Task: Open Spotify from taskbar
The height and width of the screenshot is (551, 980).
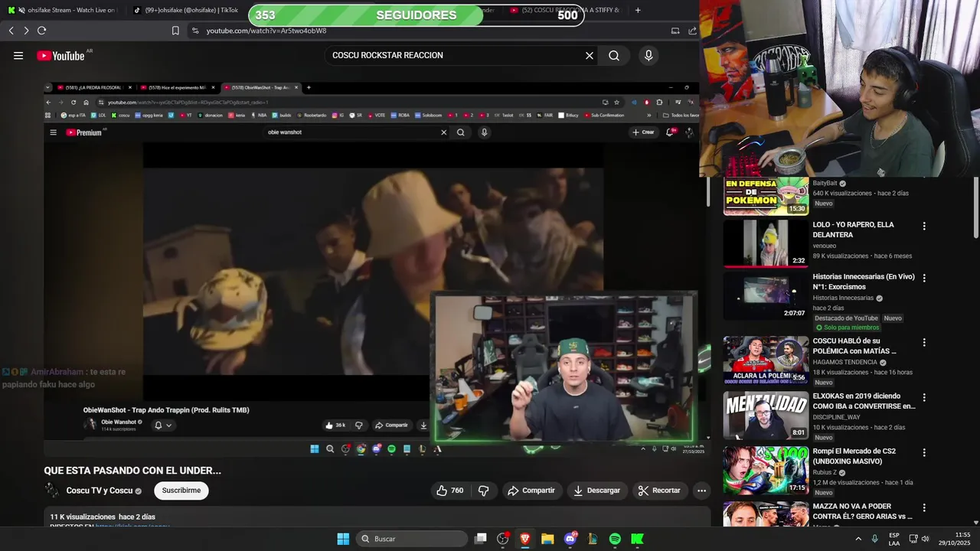Action: point(615,539)
